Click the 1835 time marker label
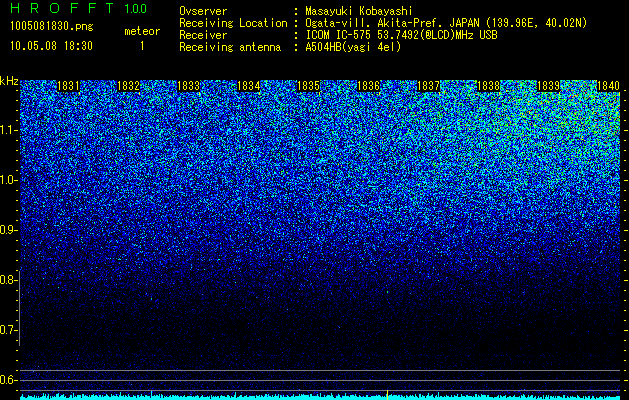 tap(308, 86)
